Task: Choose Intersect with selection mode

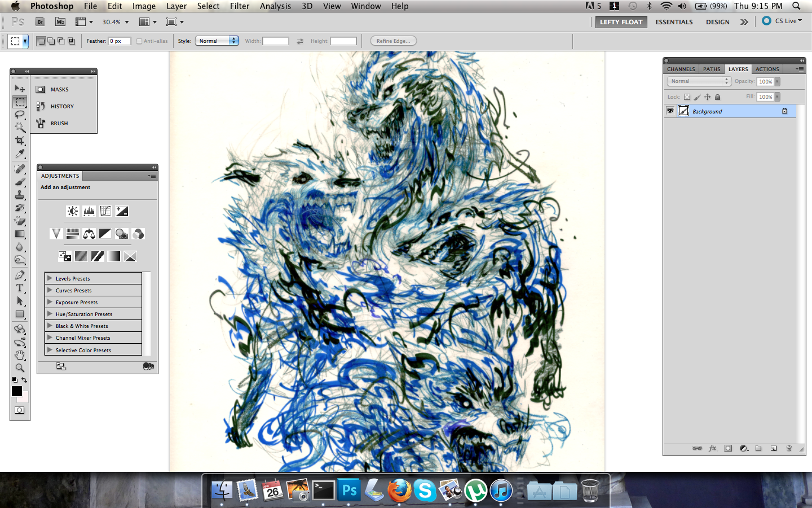Action: pos(72,41)
